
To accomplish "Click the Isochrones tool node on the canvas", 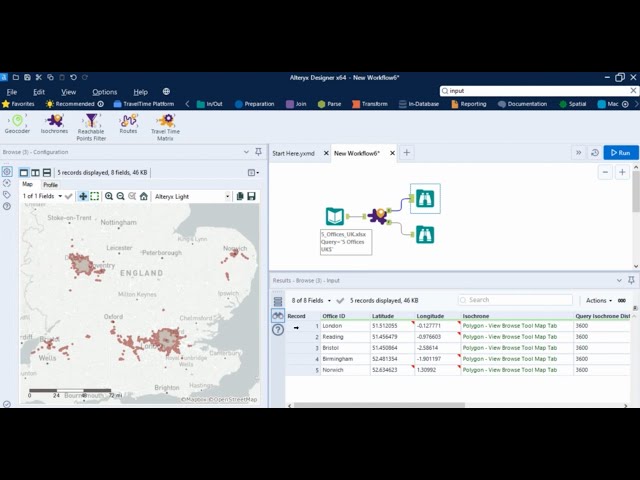I will coord(378,216).
